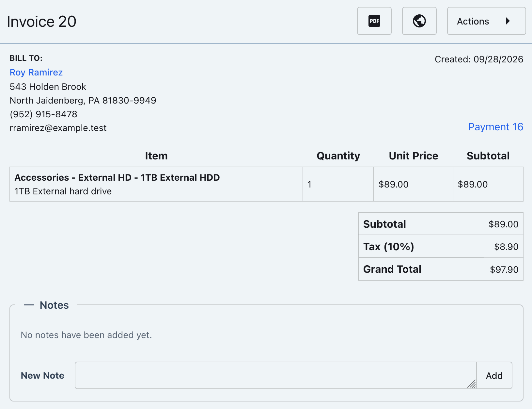Select the Invoice 20 heading
The image size is (532, 409).
point(41,22)
